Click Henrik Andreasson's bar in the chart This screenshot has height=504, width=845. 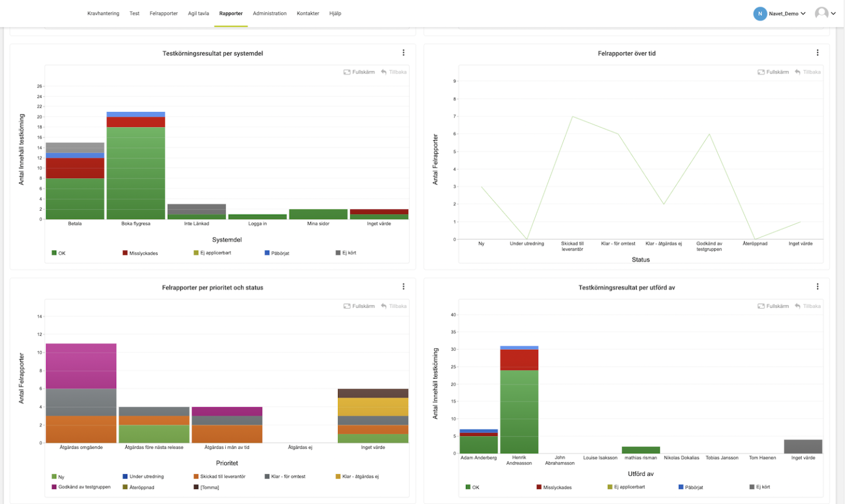tap(519, 399)
